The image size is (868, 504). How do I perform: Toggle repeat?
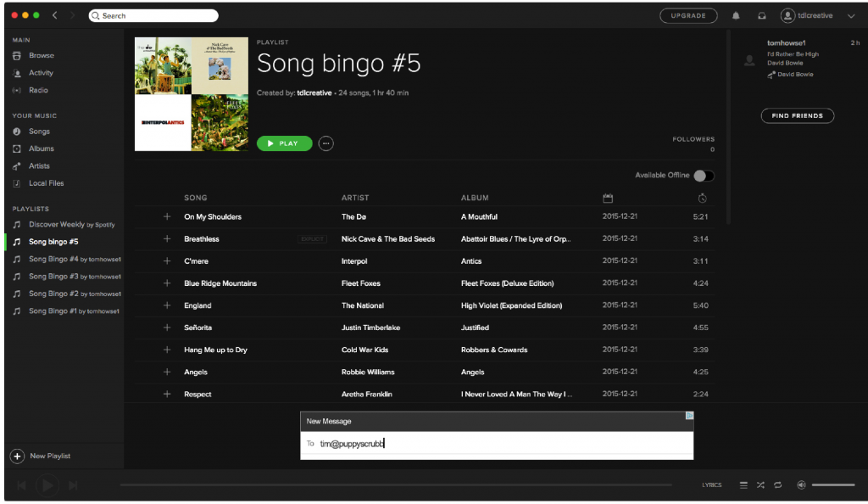point(778,484)
